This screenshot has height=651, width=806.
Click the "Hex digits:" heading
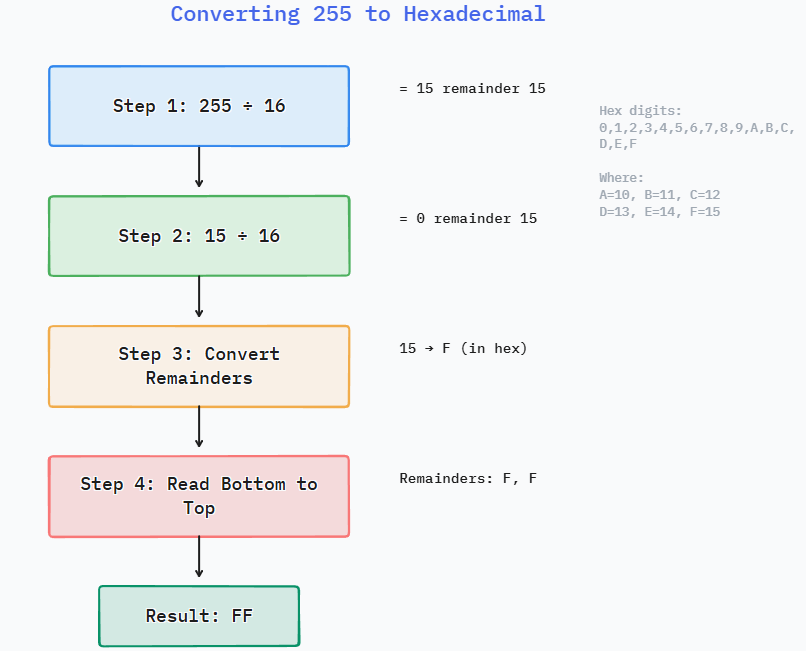point(640,111)
